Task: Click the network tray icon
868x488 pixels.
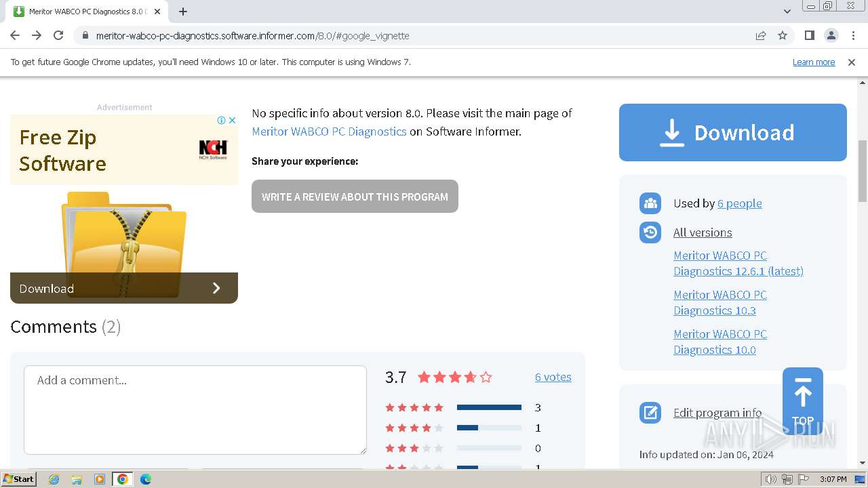Action: tap(787, 479)
